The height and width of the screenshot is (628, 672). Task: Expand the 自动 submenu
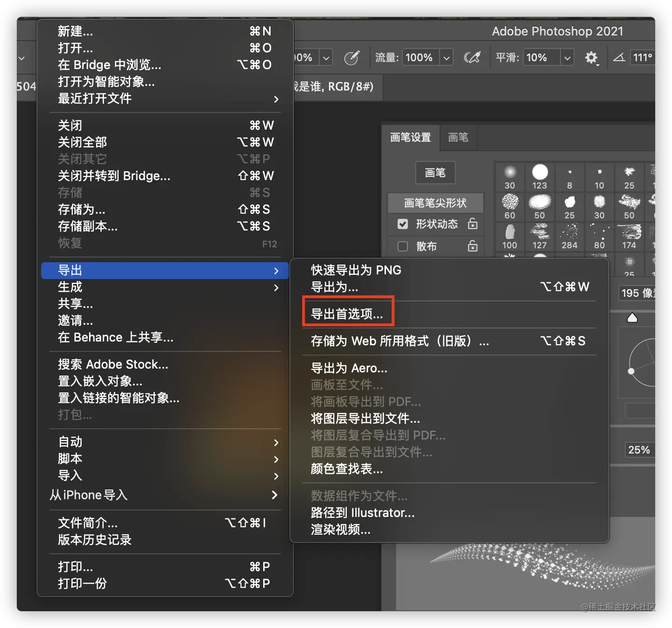click(x=165, y=442)
